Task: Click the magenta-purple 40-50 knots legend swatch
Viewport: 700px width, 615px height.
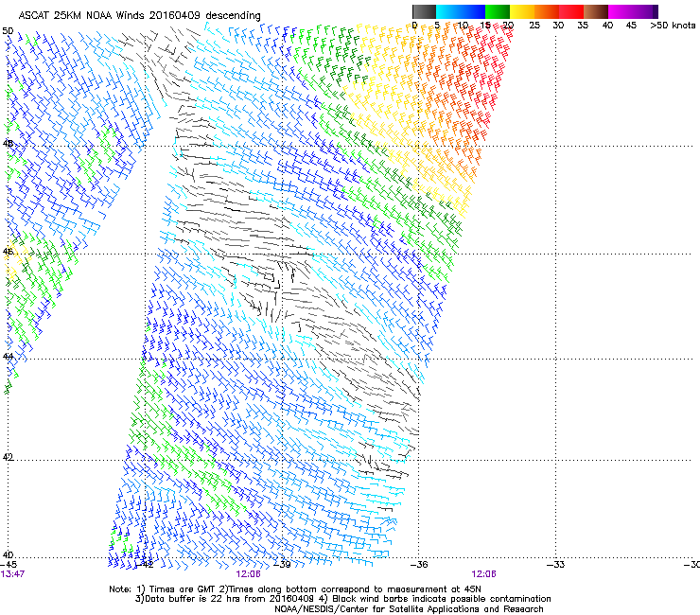Action: point(633,11)
